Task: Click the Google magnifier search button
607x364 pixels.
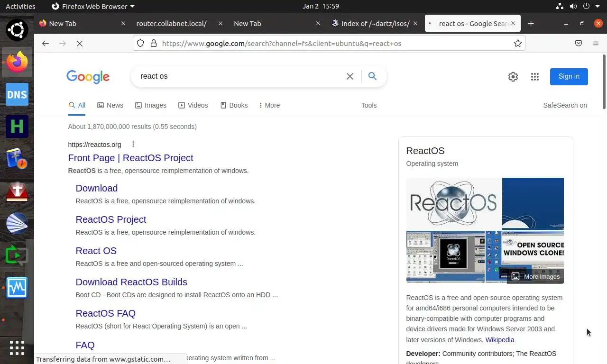Action: click(372, 76)
